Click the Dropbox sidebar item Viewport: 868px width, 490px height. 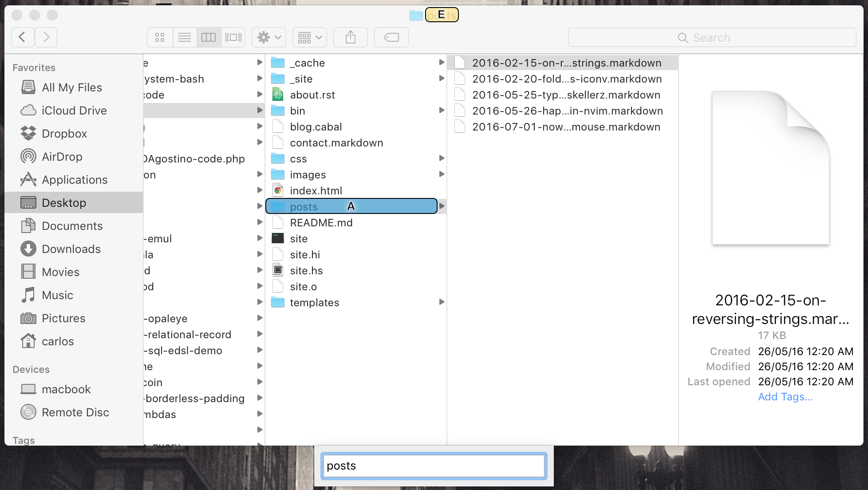click(65, 134)
